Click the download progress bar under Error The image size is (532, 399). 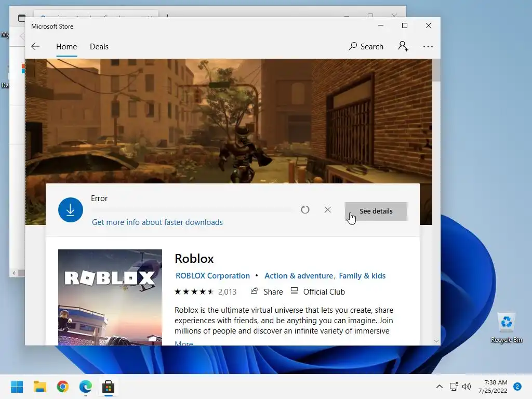[192, 210]
